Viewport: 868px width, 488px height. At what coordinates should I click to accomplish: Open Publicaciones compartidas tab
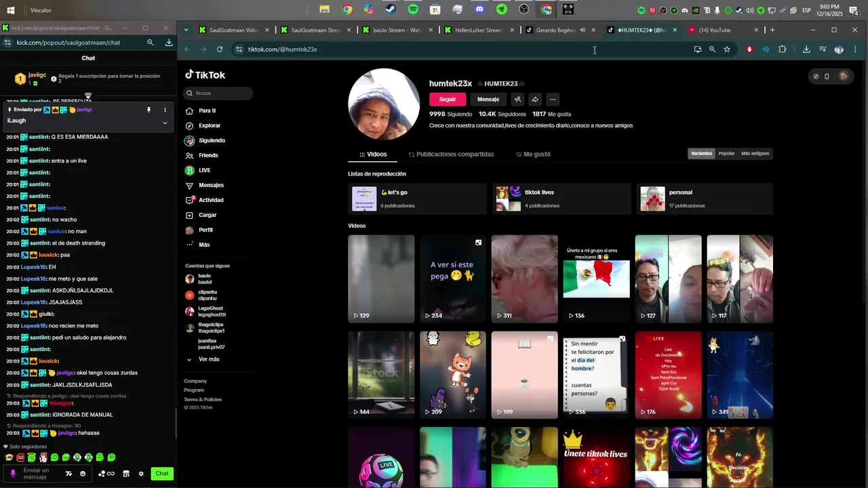(x=451, y=155)
